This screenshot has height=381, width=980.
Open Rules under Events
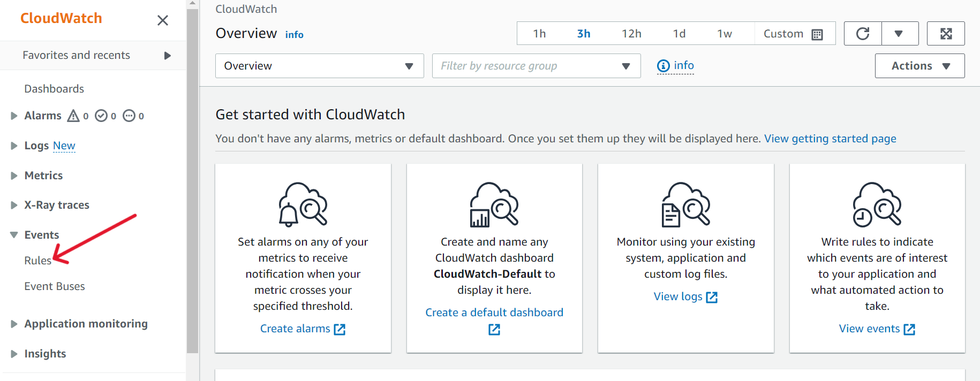(37, 261)
